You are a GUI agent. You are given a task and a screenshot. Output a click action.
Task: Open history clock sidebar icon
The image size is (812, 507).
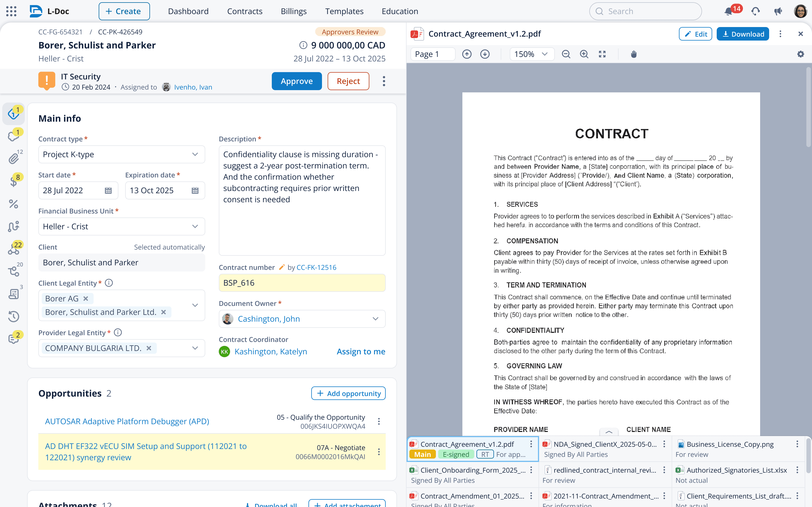(x=14, y=316)
